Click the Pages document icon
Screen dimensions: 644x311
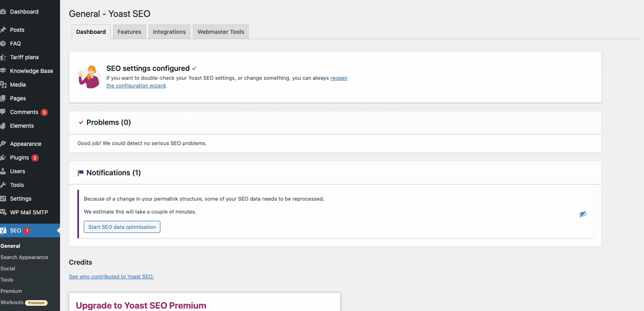pos(3,98)
